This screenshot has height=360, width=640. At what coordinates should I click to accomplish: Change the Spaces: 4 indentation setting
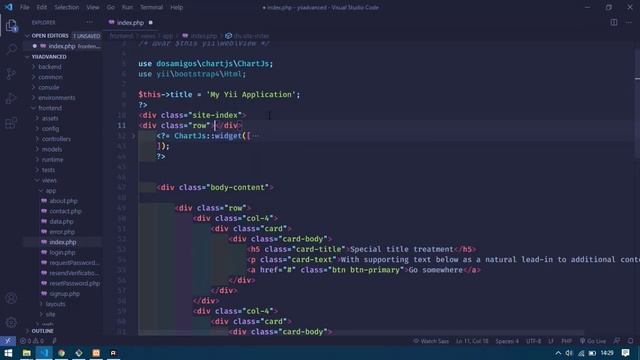pyautogui.click(x=507, y=341)
